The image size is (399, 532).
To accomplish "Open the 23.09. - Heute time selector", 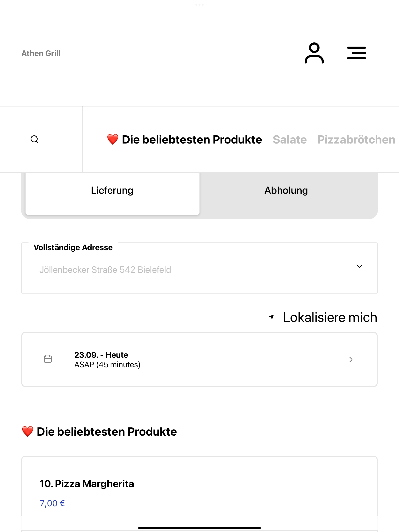I will pos(199,359).
